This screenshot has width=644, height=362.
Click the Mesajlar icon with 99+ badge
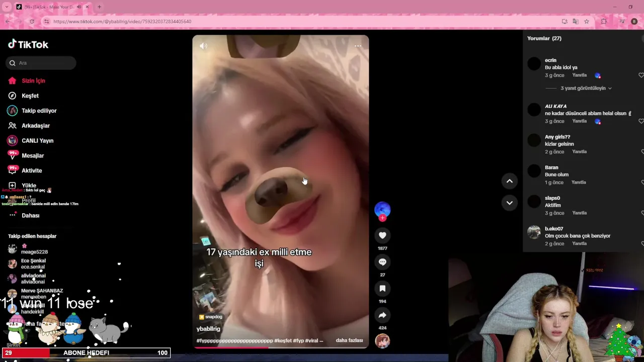click(12, 155)
